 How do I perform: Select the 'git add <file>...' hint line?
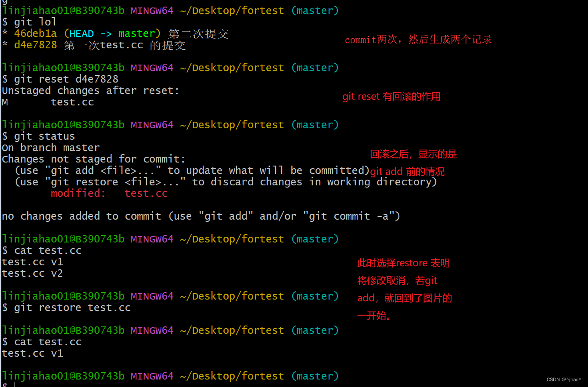click(x=192, y=170)
